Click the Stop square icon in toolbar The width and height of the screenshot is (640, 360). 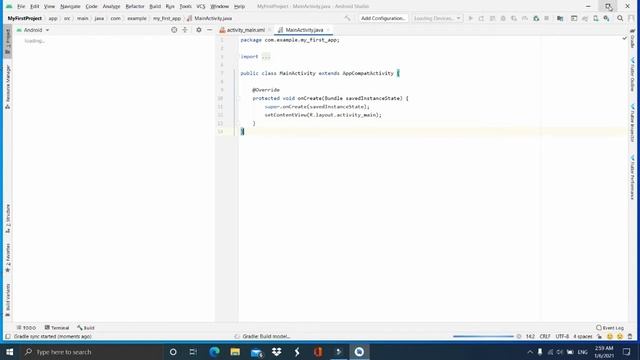(x=547, y=18)
